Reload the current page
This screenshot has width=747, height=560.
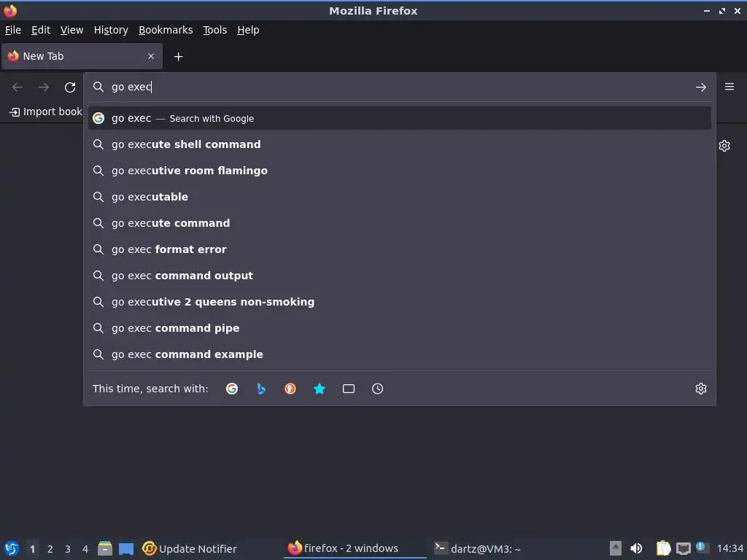(70, 87)
